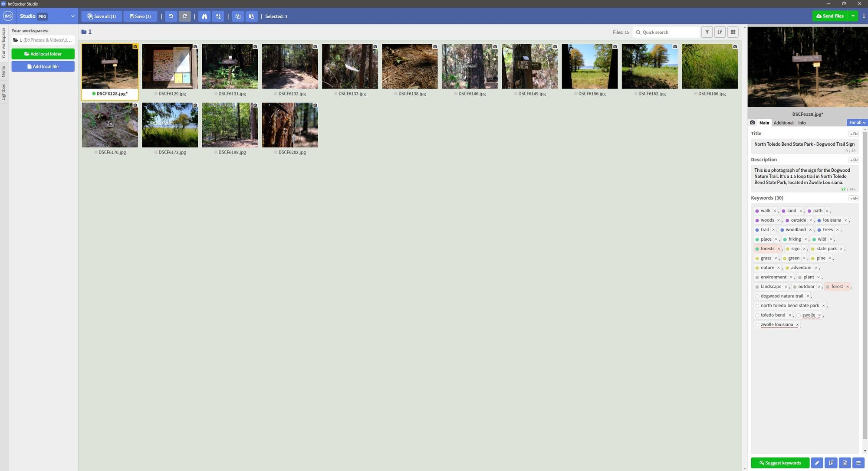
Task: Toggle the EN language selector for Title
Action: point(854,134)
